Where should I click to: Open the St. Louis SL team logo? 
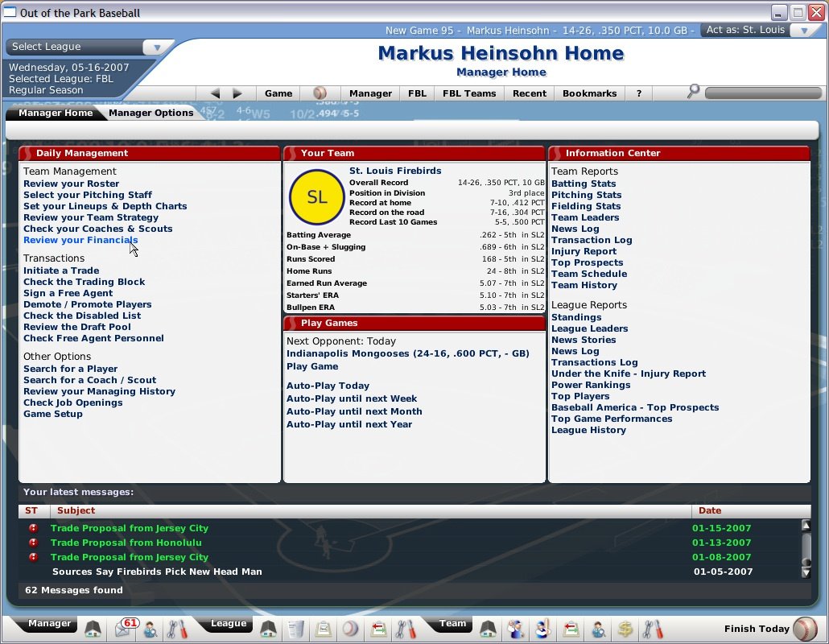[x=316, y=198]
